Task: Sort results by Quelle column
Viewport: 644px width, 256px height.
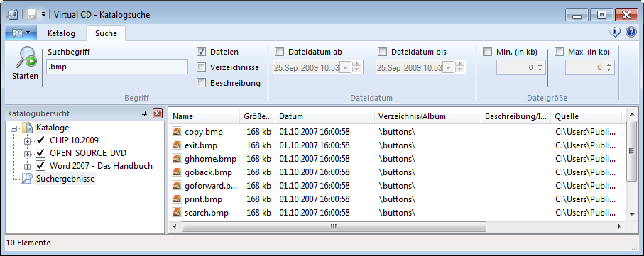Action: click(x=586, y=116)
